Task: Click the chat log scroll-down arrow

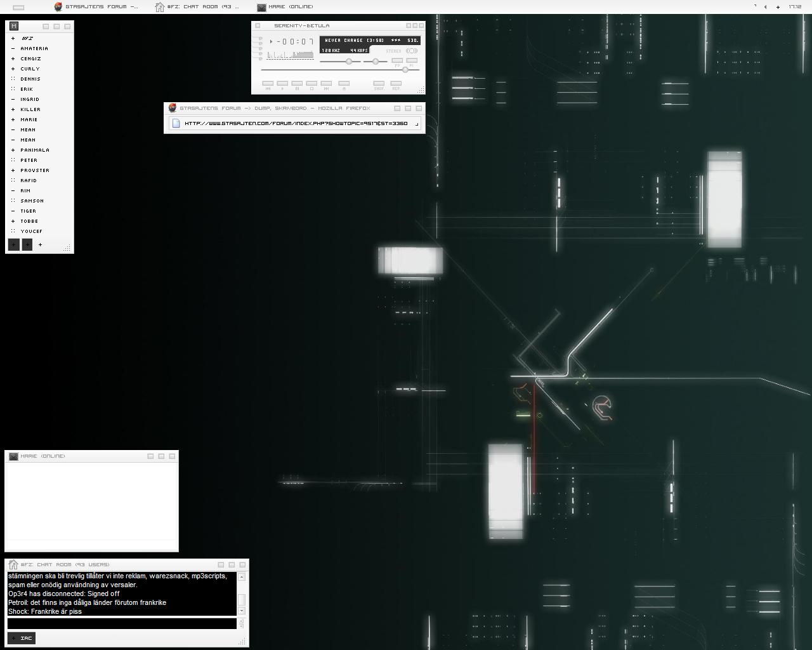Action: coord(242,611)
